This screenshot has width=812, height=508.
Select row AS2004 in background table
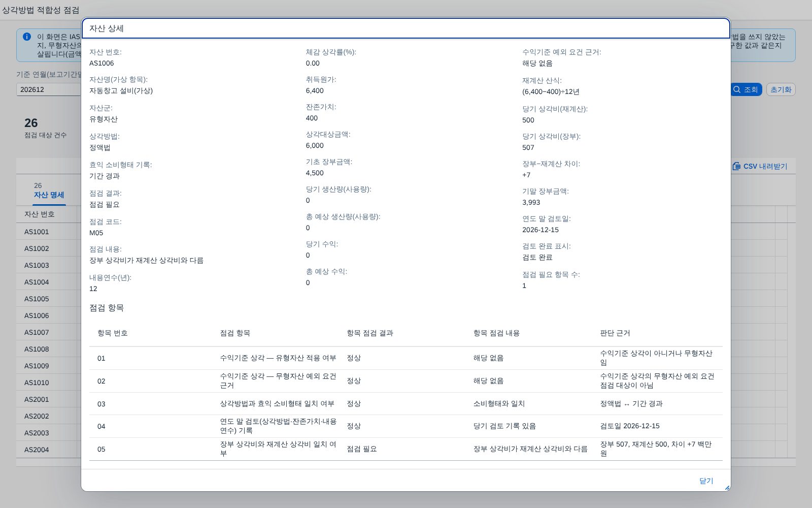point(48,450)
